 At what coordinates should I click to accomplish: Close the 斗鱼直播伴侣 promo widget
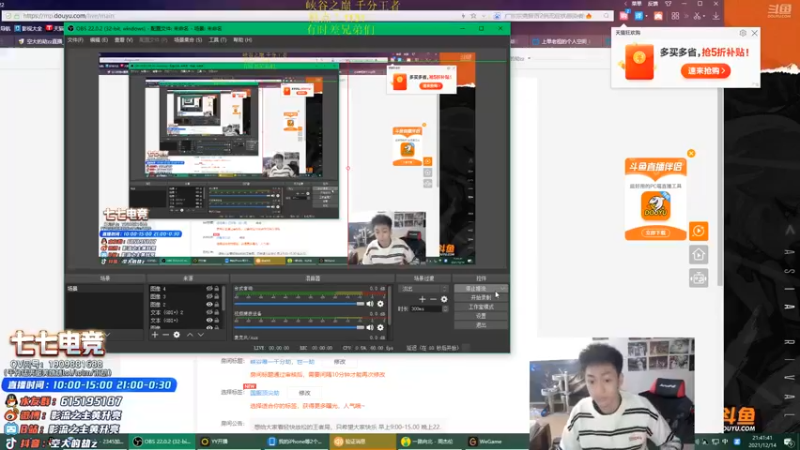pos(691,153)
